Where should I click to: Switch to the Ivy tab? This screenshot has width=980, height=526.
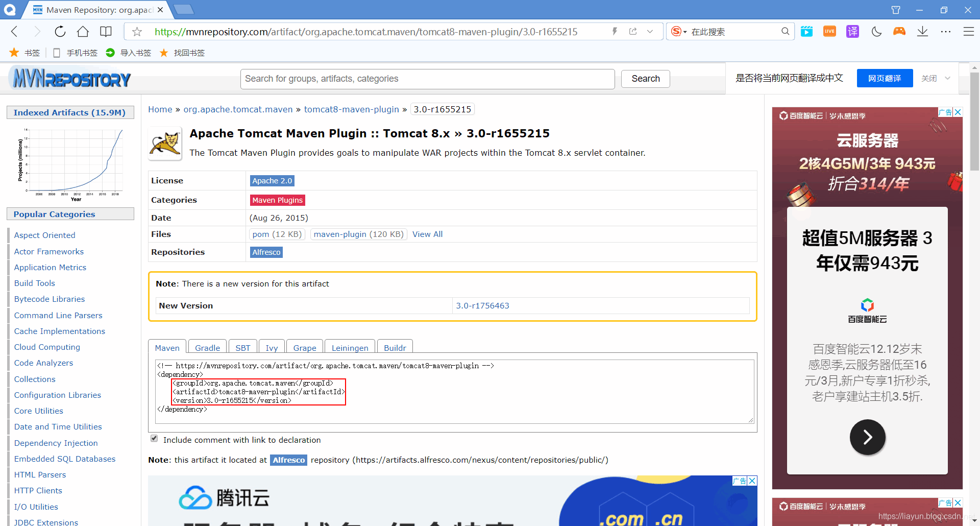(272, 347)
